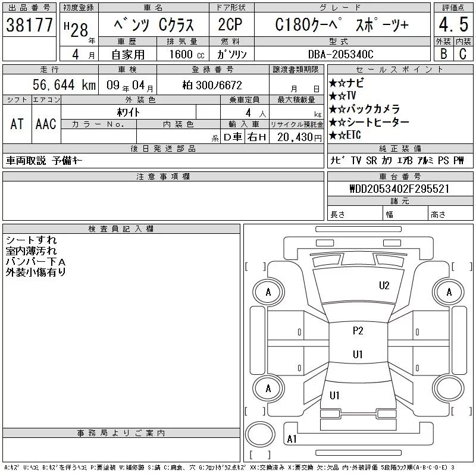This screenshot has height=476, width=476.
Task: Click the chassis number WDD2053402F295521
Action: point(399,189)
